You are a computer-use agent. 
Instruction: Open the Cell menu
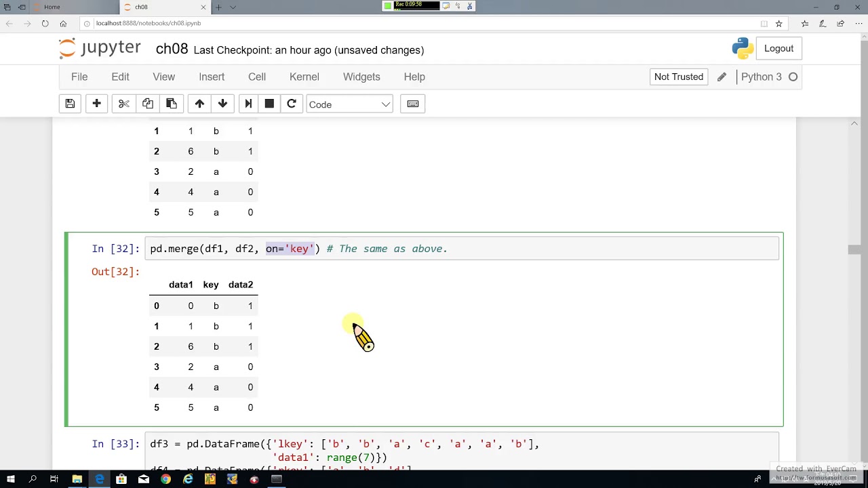[257, 77]
